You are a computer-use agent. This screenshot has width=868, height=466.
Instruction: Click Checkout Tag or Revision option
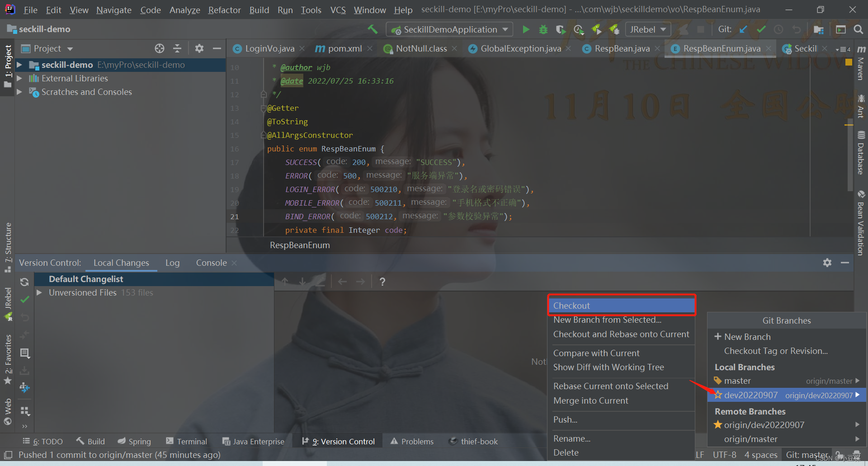tap(776, 351)
